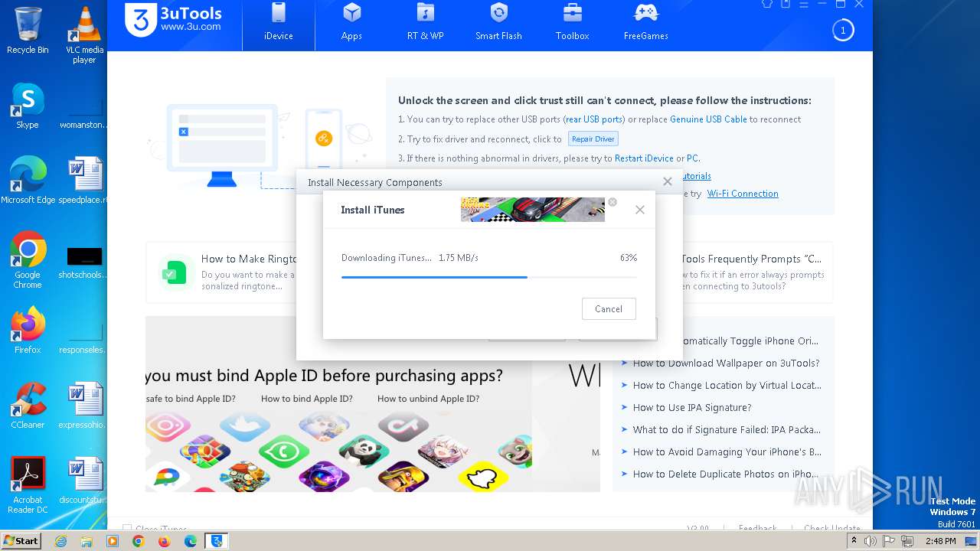Click the iTunes download progress bar

pos(488,277)
